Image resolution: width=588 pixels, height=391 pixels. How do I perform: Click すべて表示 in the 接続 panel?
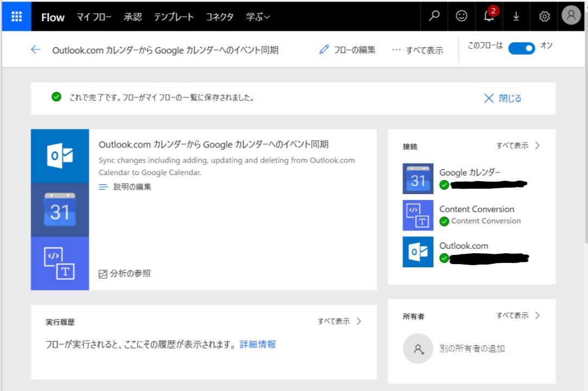click(512, 146)
